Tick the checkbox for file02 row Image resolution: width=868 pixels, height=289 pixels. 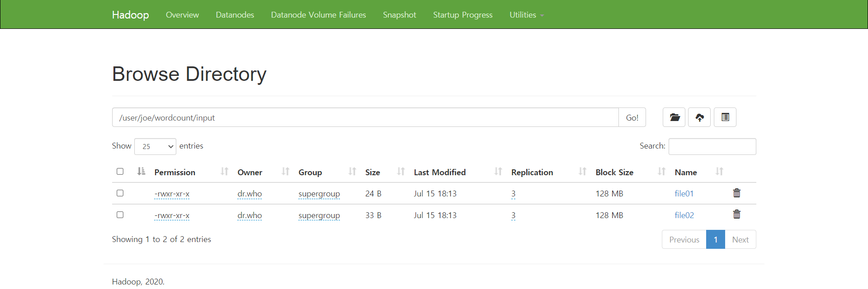coord(120,215)
